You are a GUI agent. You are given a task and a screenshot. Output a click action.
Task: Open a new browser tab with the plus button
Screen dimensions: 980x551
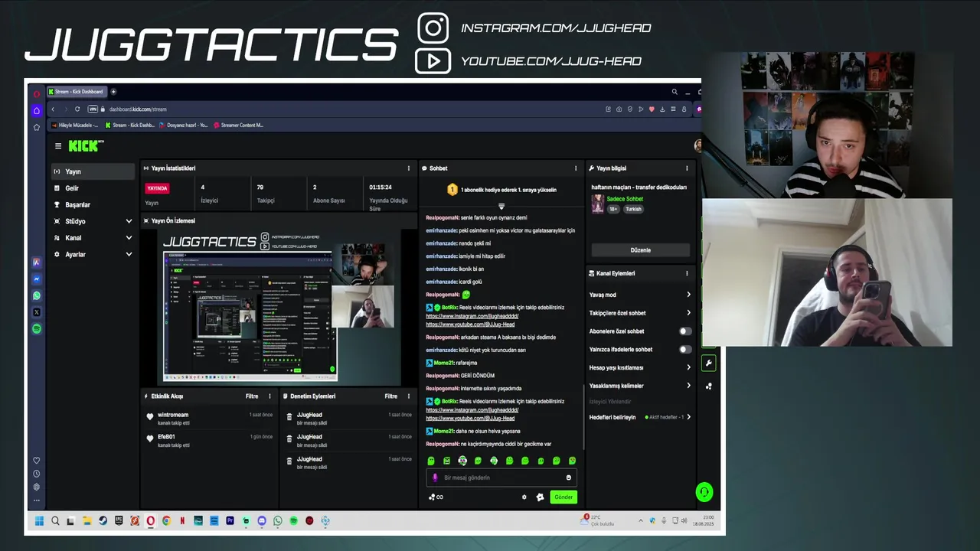tap(113, 92)
